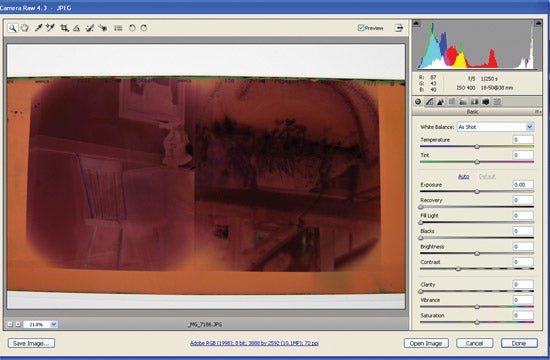Focus the Exposure value field
The width and height of the screenshot is (550, 360).
coord(523,185)
